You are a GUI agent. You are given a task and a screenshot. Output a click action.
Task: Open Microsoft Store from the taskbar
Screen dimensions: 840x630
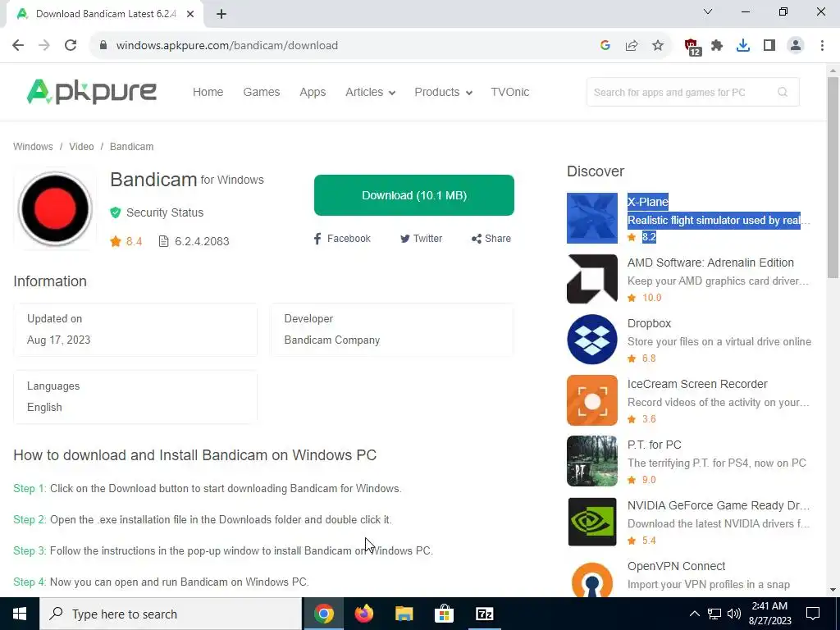(444, 614)
